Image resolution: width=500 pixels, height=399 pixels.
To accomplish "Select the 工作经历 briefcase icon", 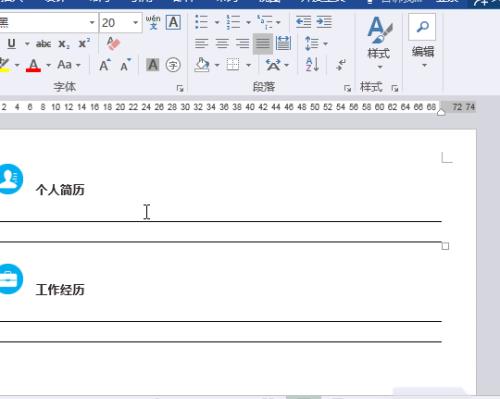I will (x=11, y=279).
